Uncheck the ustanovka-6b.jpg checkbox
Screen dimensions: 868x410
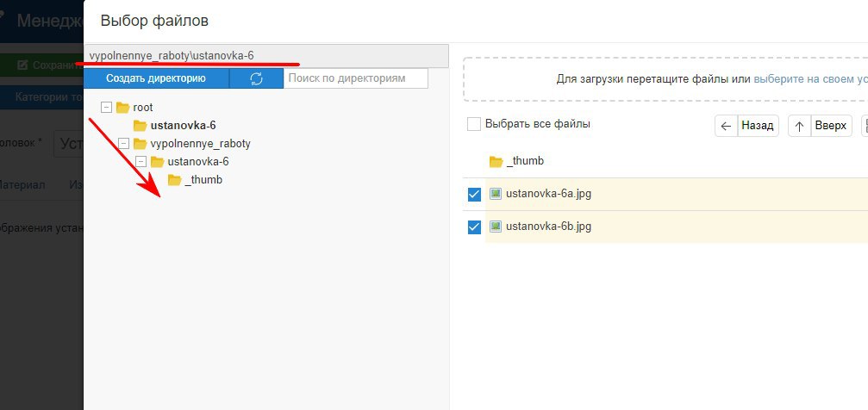tap(474, 227)
